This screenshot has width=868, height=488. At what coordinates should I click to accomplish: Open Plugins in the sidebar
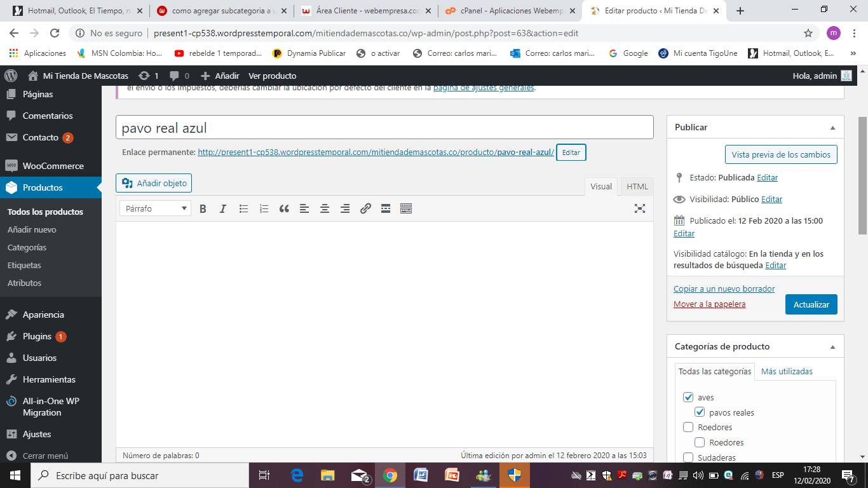51,336
